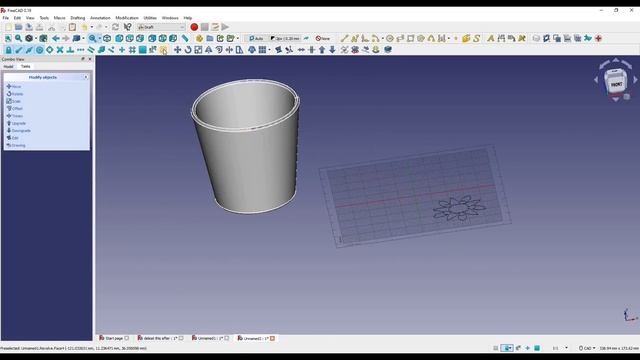Switch to the Start page document tab
640x360 pixels.
[114, 338]
